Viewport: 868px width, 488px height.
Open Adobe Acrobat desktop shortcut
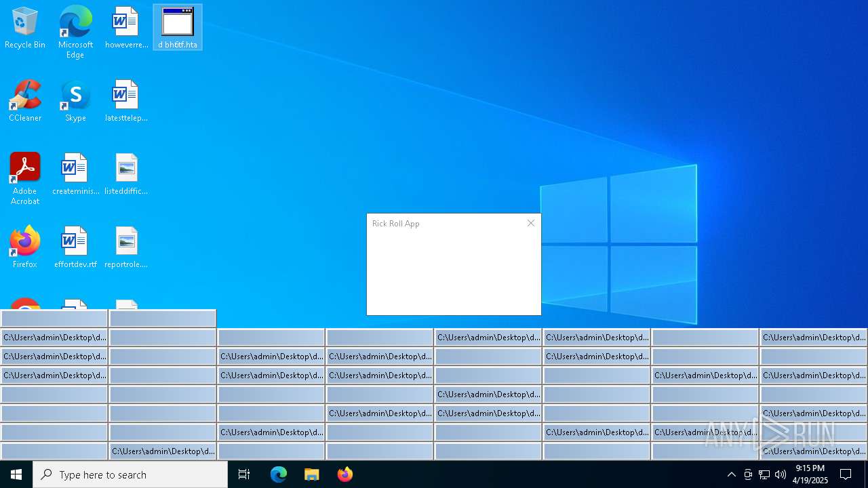tap(25, 178)
